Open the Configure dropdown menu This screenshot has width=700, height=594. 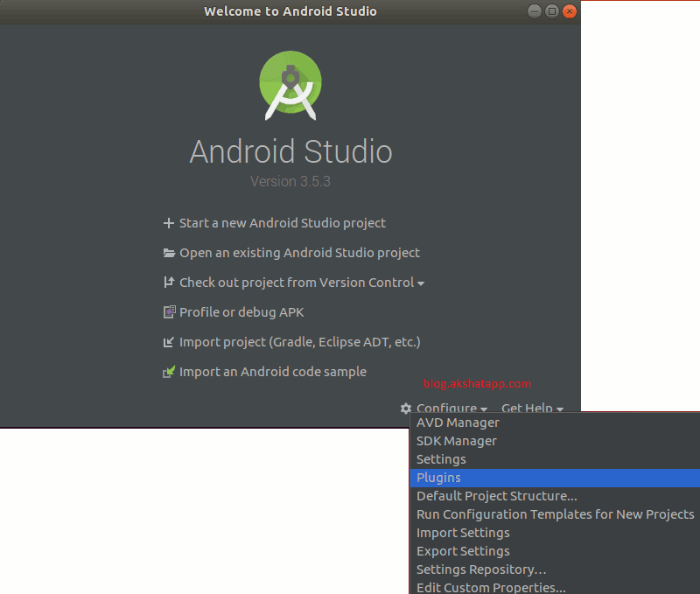tap(446, 408)
